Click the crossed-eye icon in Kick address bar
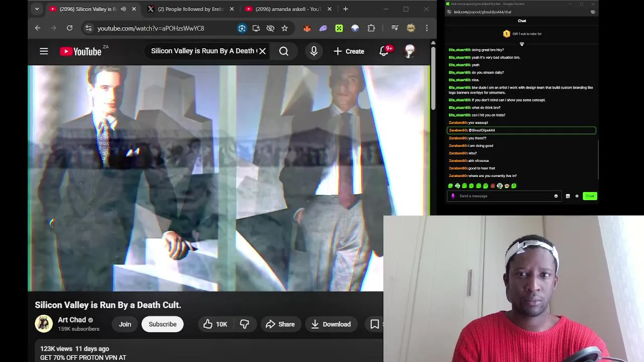This screenshot has width=644, height=362. (x=593, y=12)
